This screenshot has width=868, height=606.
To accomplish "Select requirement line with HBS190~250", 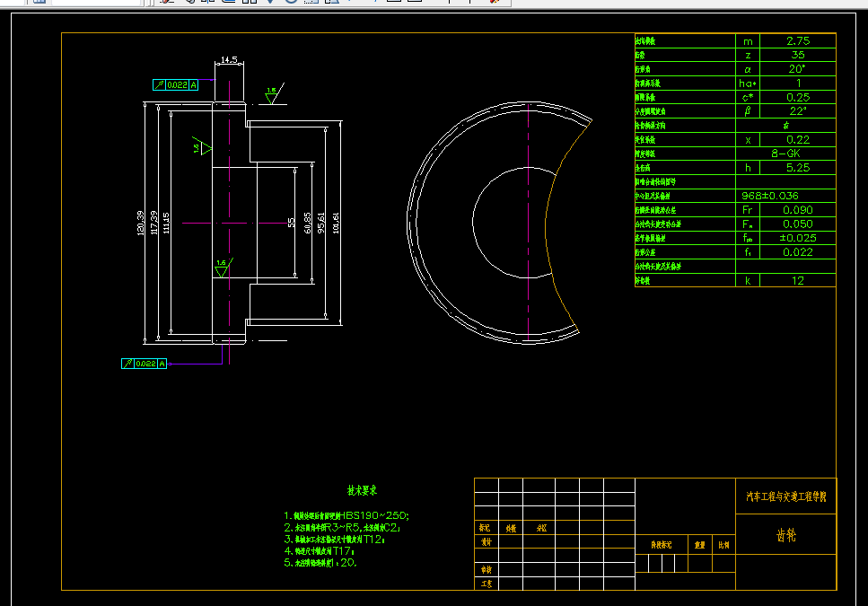I will point(346,516).
